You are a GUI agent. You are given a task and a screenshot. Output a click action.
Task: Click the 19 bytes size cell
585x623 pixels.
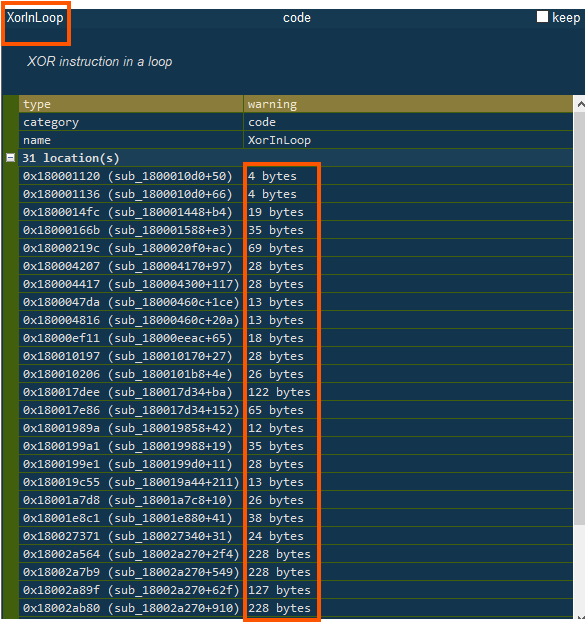tap(408, 212)
